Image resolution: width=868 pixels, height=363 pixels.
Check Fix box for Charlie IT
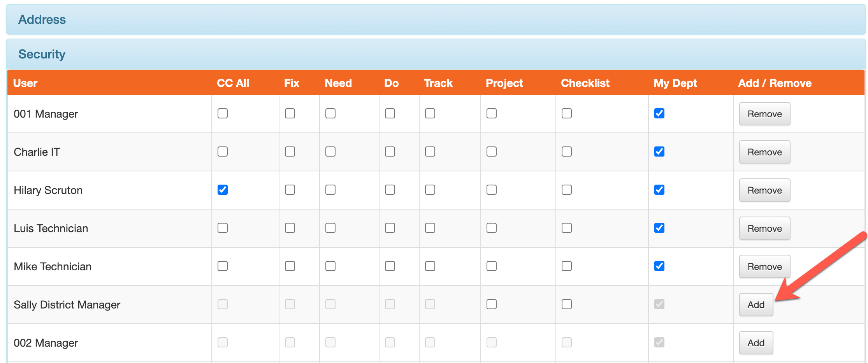tap(290, 152)
